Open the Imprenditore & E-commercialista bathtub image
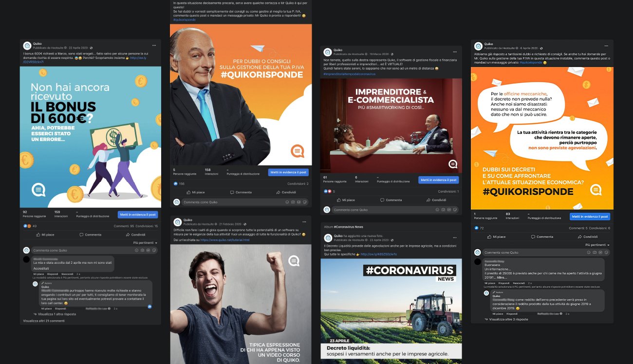The image size is (633, 364). click(x=391, y=126)
